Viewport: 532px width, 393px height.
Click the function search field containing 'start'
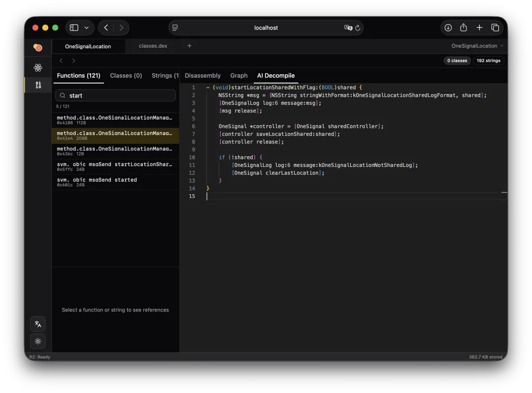[x=115, y=96]
